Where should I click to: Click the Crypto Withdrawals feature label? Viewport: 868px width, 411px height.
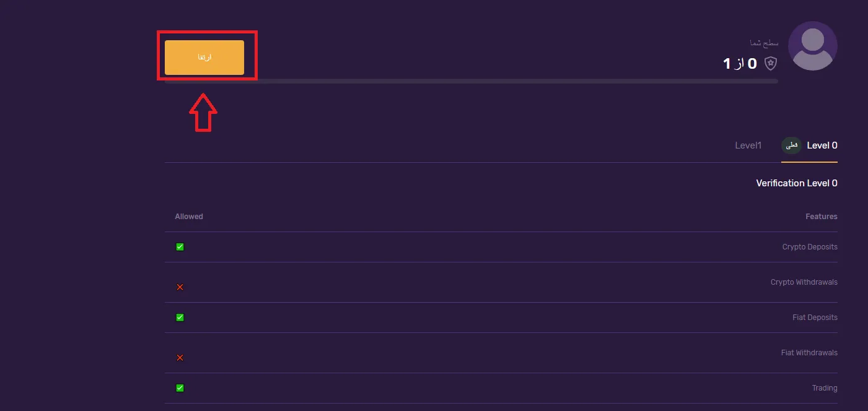tap(804, 282)
